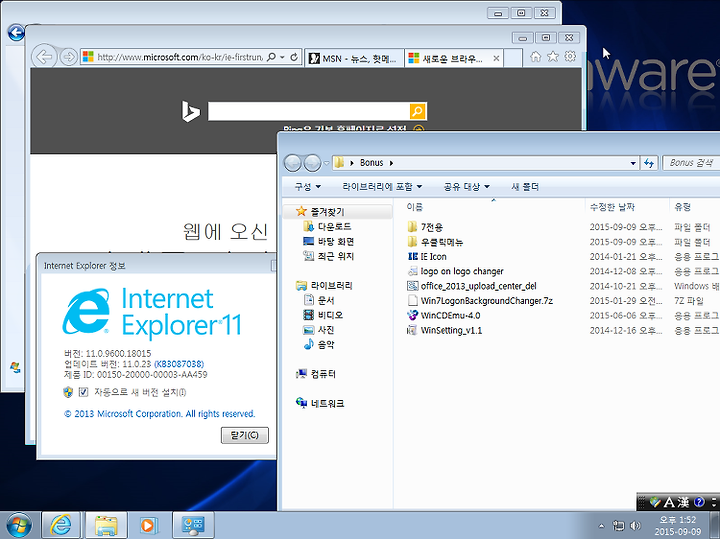
Task: Click the breadcrumb arrow before Bonus
Action: click(352, 163)
